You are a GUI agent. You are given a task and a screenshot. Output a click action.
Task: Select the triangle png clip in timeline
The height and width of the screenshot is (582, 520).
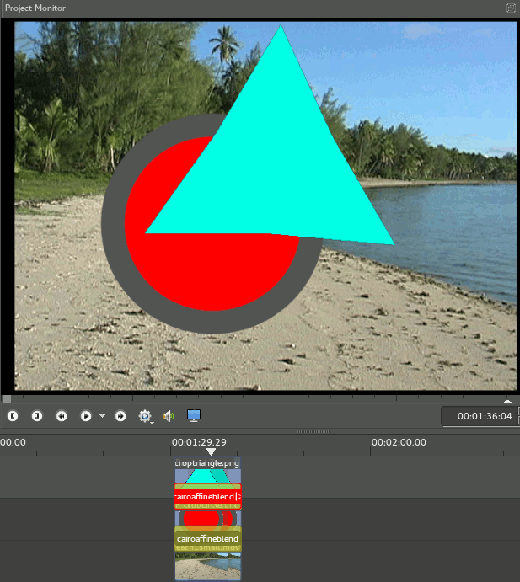(x=207, y=470)
